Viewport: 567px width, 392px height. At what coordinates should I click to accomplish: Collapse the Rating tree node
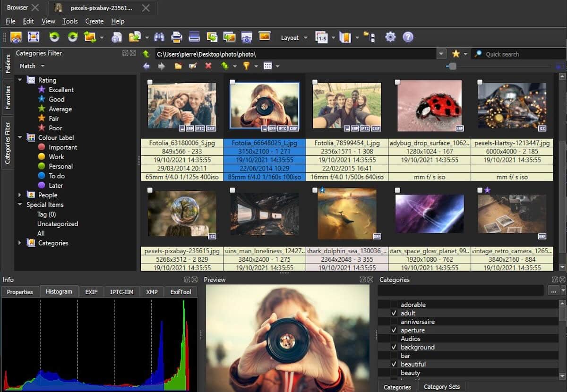(x=20, y=80)
